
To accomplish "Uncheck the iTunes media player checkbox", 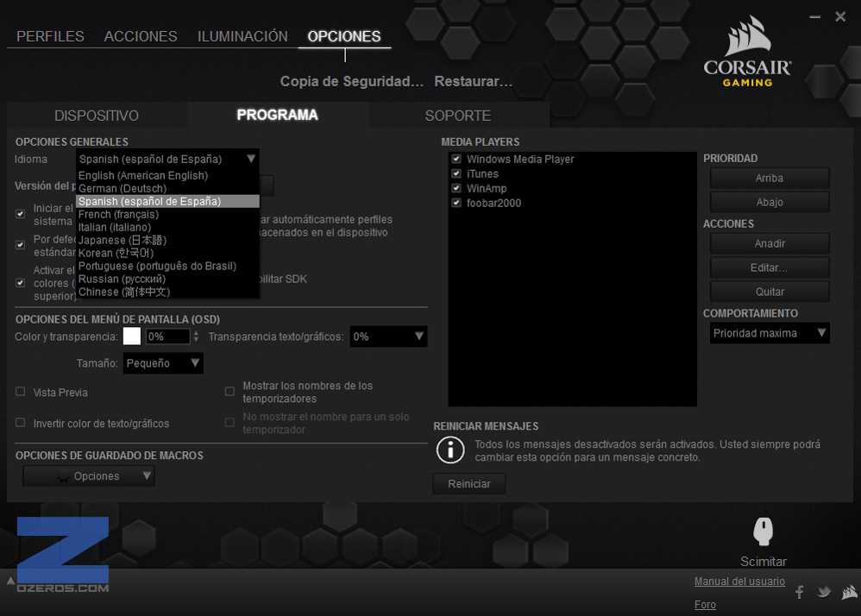I will pyautogui.click(x=456, y=173).
